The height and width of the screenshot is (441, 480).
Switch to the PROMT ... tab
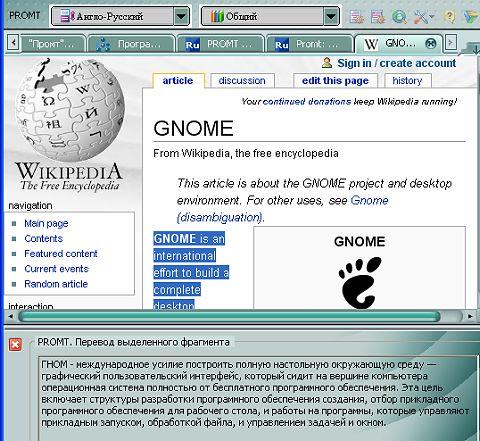pos(220,44)
